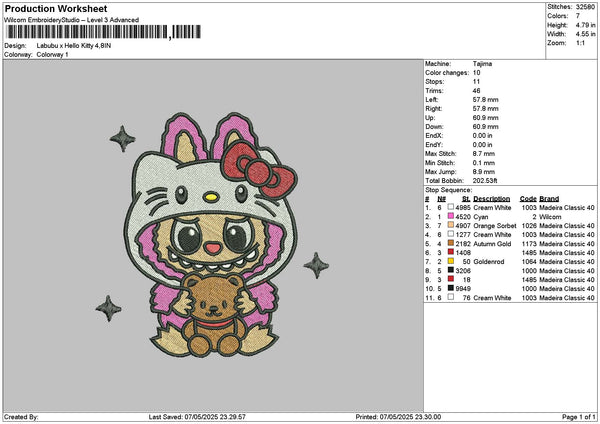The width and height of the screenshot is (600, 424).
Task: Click the EndY value 0.00 in
Action: [x=483, y=145]
